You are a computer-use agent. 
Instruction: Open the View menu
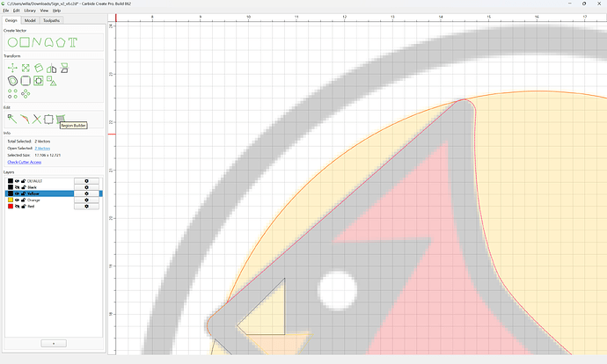coord(45,11)
